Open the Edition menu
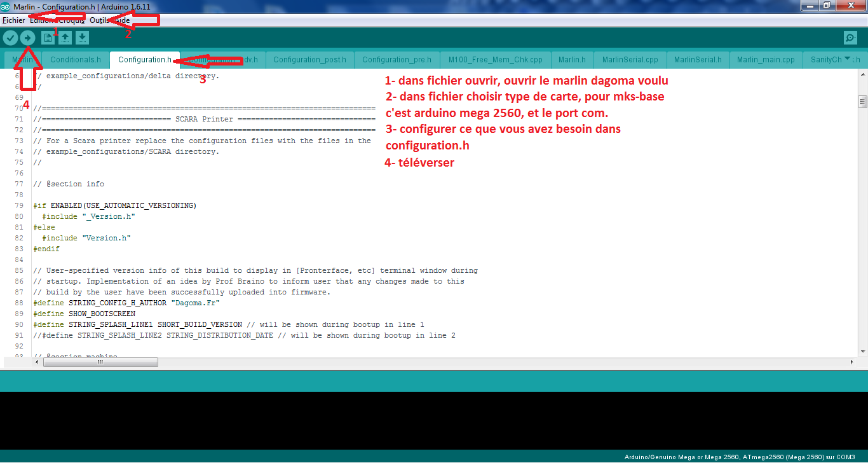 click(41, 20)
